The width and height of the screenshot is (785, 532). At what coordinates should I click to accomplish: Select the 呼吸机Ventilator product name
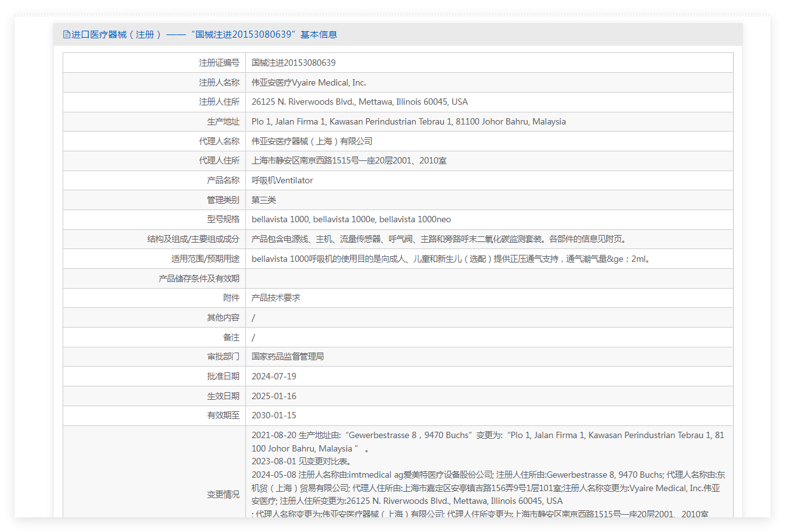(x=282, y=181)
